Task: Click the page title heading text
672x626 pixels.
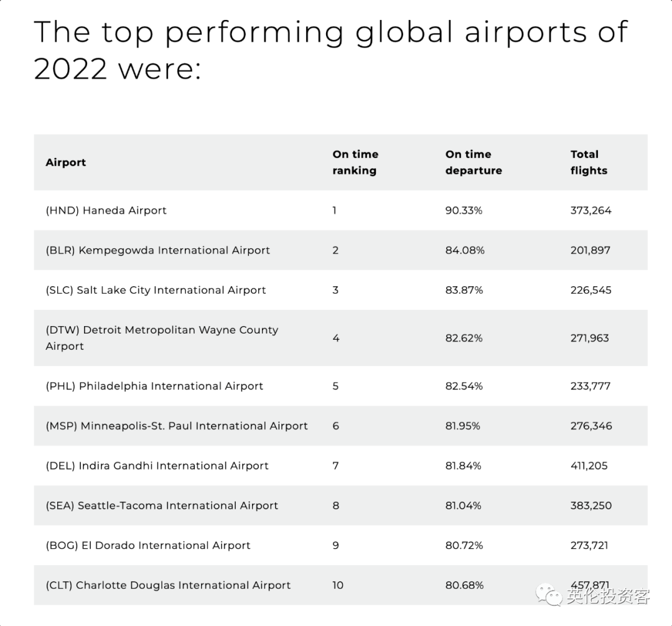Action: pyautogui.click(x=330, y=50)
